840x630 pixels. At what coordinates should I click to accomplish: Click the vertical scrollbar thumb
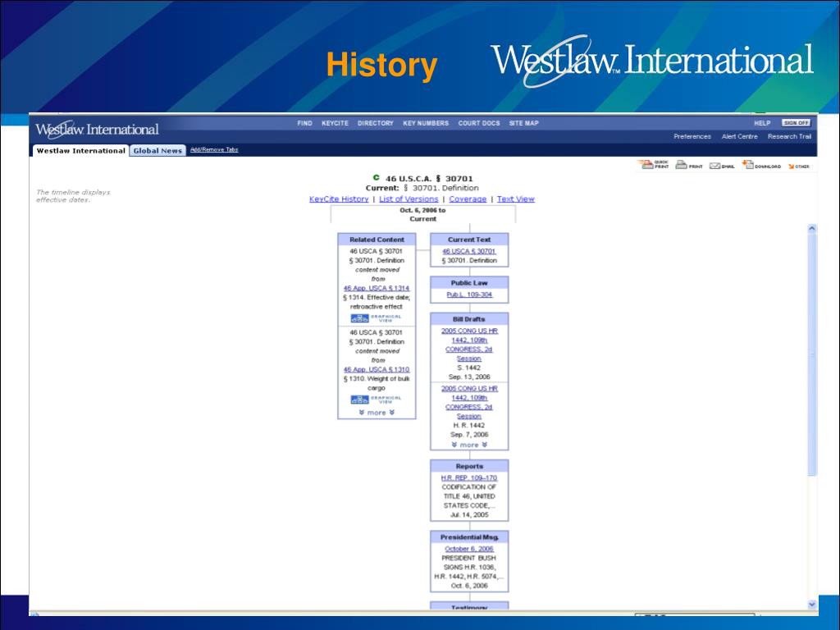tap(811, 354)
